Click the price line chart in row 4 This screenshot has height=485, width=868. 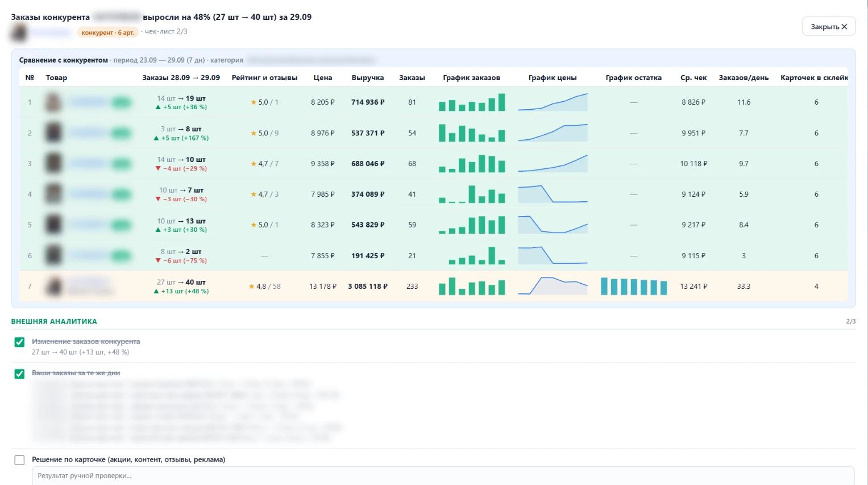tap(553, 194)
